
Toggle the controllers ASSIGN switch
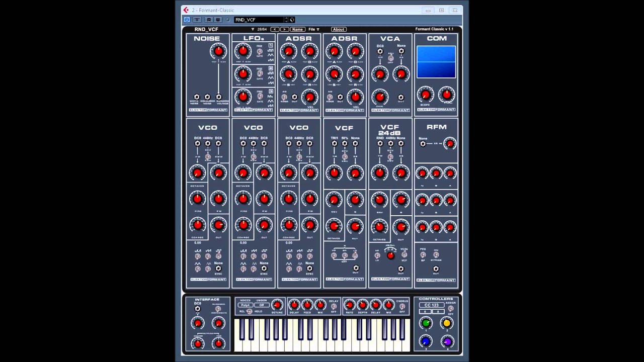click(x=450, y=308)
